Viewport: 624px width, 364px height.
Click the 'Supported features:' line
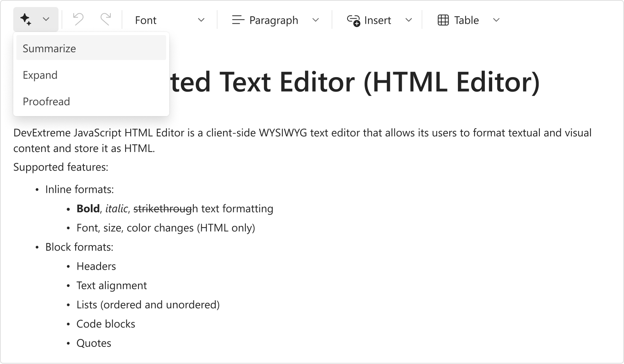point(61,167)
